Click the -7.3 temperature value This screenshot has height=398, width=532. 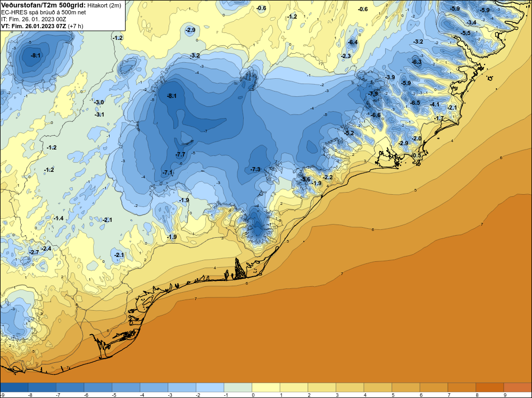tap(255, 169)
